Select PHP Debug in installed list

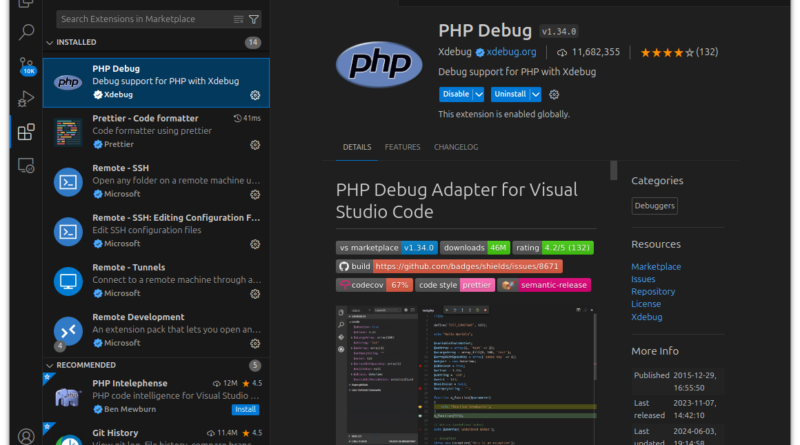[156, 83]
